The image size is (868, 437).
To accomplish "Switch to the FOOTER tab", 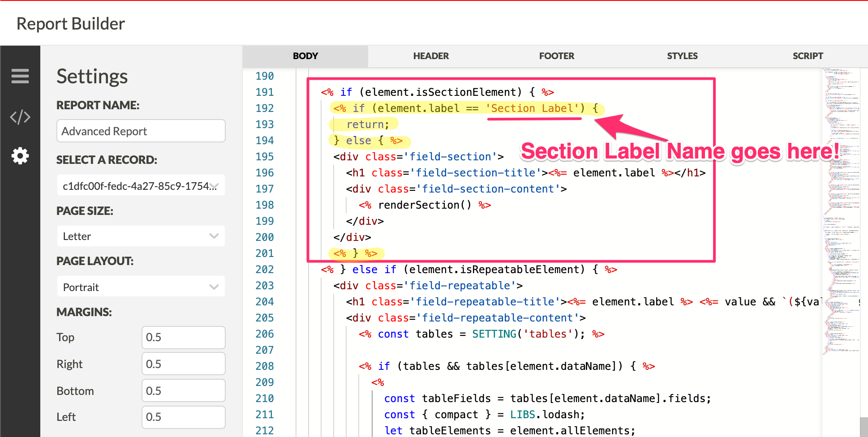I will point(557,56).
